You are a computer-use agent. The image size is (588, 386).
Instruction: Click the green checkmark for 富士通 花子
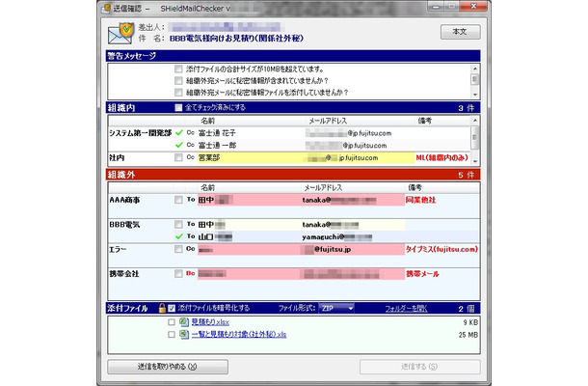point(179,132)
